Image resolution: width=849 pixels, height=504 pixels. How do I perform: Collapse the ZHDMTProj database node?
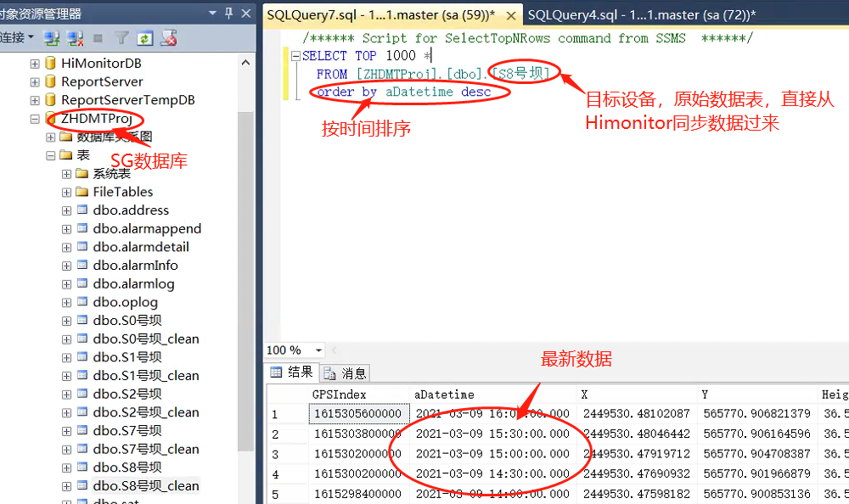[x=35, y=119]
